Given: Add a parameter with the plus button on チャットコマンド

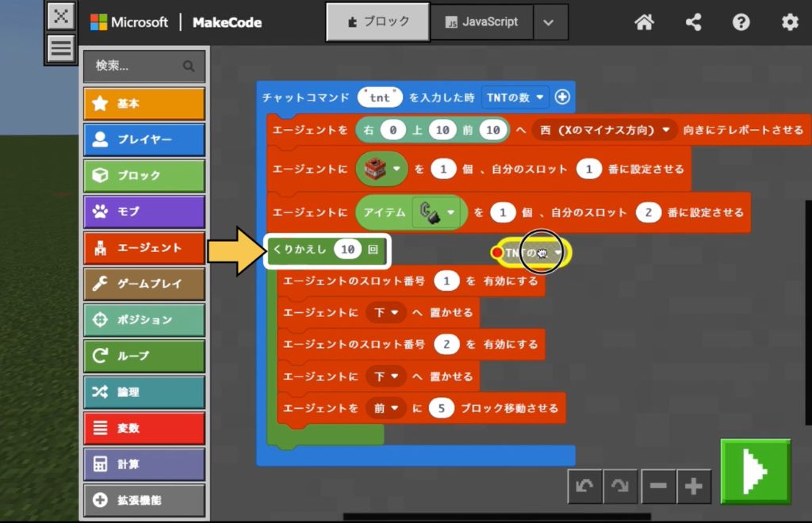Looking at the screenshot, I should [x=562, y=96].
